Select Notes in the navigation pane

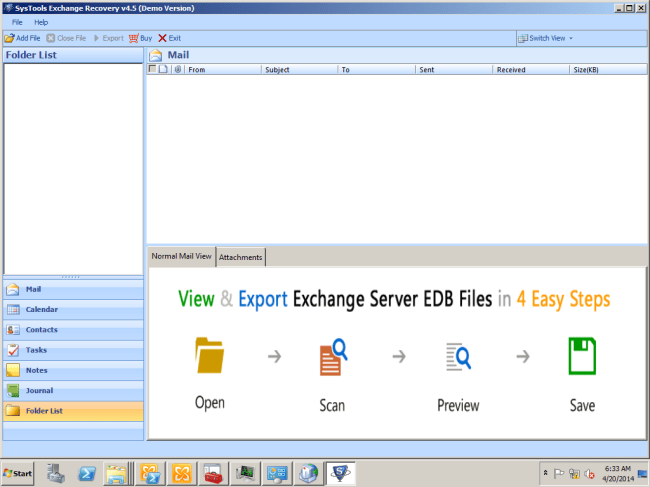[x=73, y=371]
